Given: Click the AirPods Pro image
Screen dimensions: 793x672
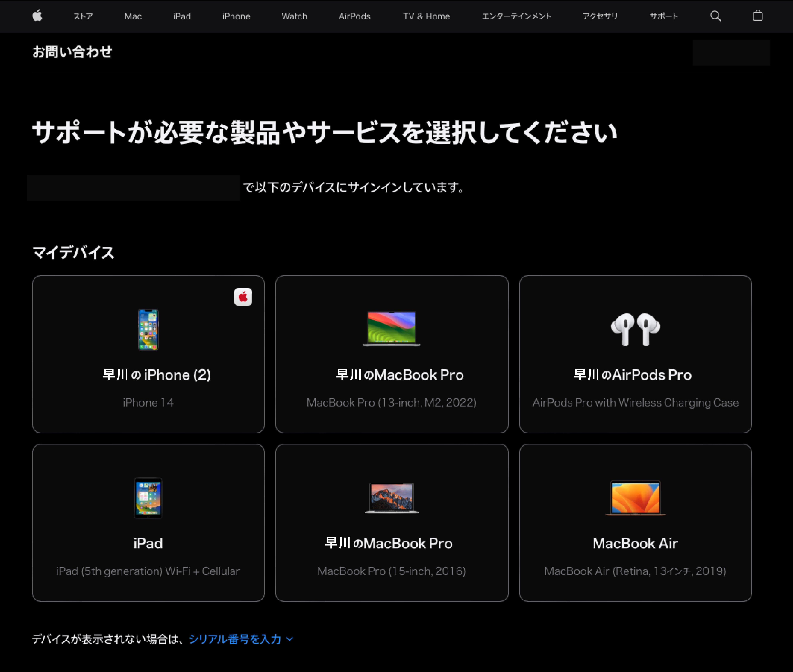Looking at the screenshot, I should pos(635,330).
